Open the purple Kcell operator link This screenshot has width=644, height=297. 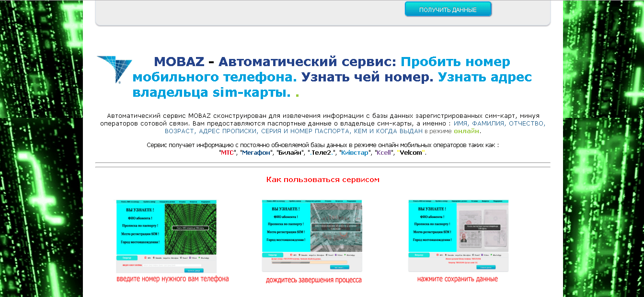point(383,153)
